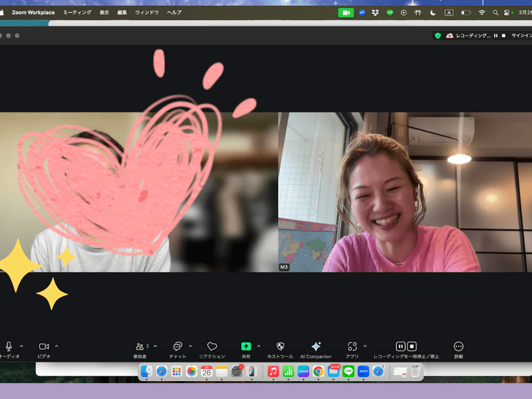
Task: Open ホストツール host tools shield
Action: [280, 346]
